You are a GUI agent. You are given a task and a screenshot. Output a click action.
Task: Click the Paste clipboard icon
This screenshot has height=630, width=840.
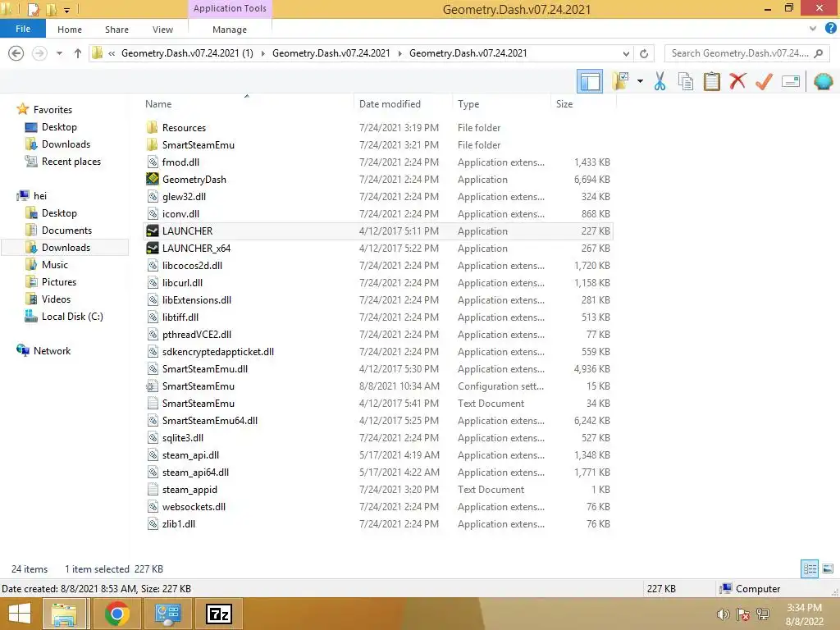(711, 81)
